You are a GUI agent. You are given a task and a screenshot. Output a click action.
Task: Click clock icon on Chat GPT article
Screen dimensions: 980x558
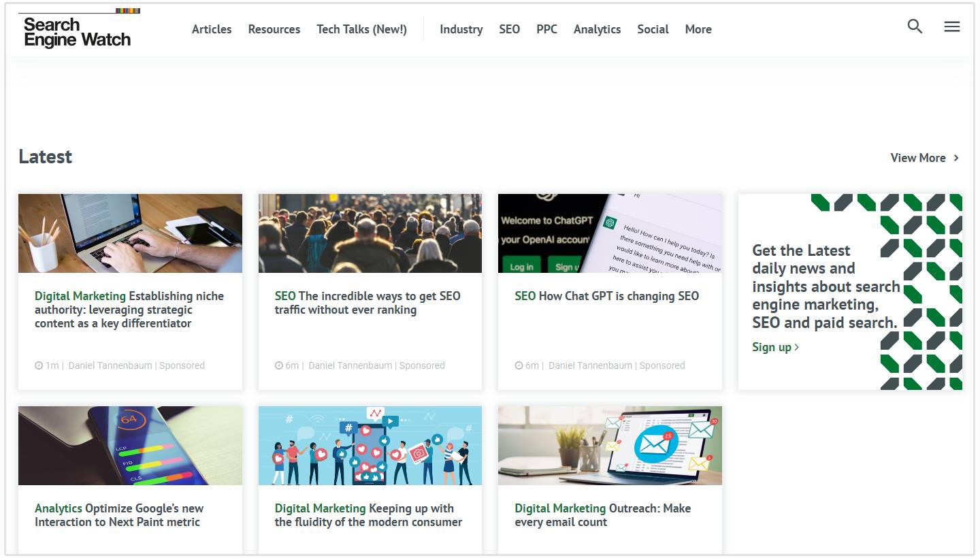tap(519, 365)
